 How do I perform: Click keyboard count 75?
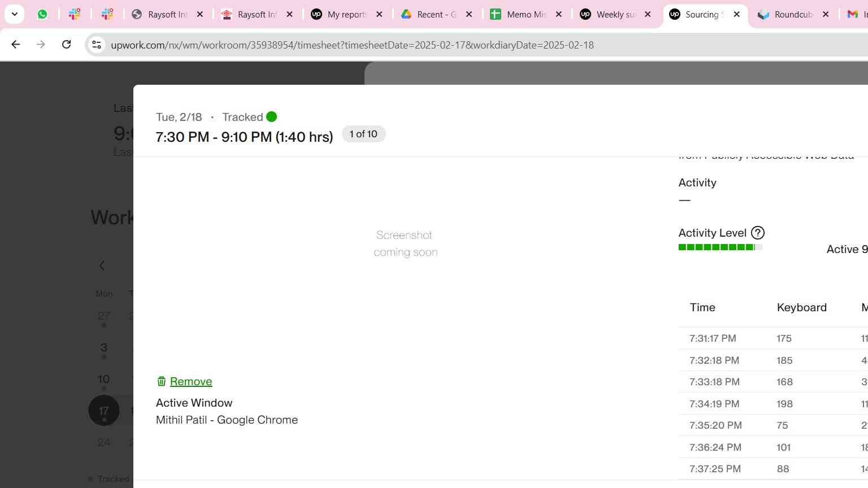tap(782, 425)
